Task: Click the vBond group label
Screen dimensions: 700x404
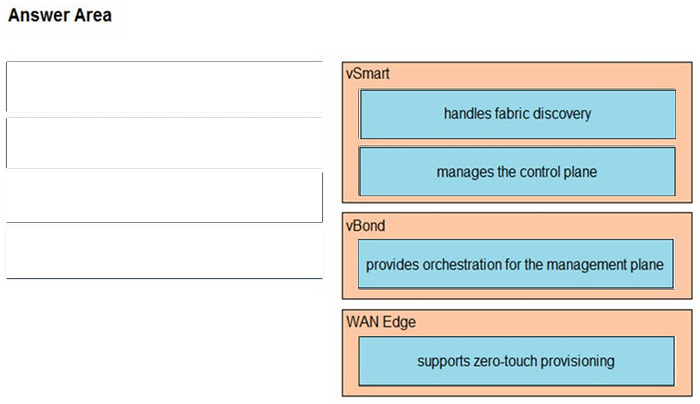Action: 365,226
